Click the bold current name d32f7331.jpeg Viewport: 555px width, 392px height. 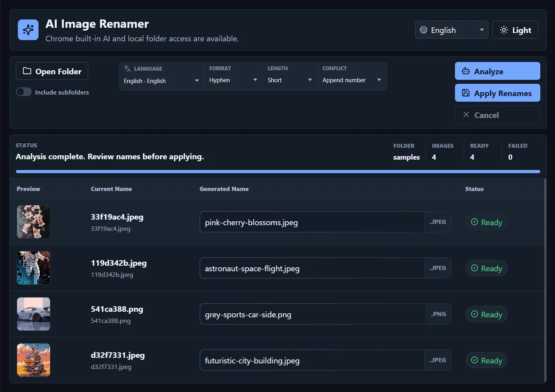pos(118,355)
